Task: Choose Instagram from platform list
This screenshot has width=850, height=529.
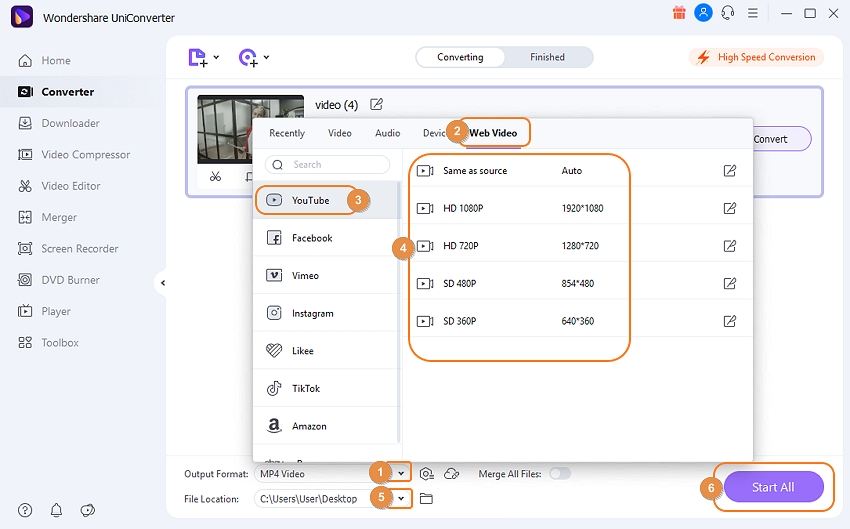Action: (x=326, y=313)
